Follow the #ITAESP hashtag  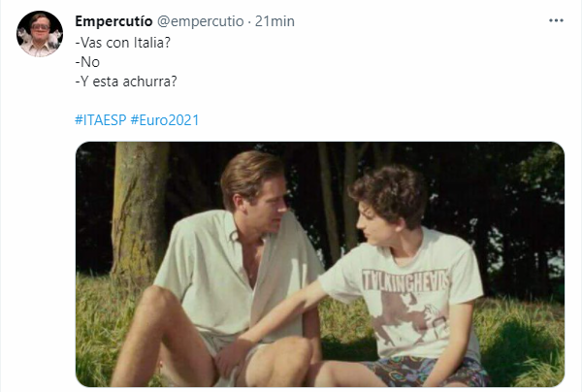[101, 120]
